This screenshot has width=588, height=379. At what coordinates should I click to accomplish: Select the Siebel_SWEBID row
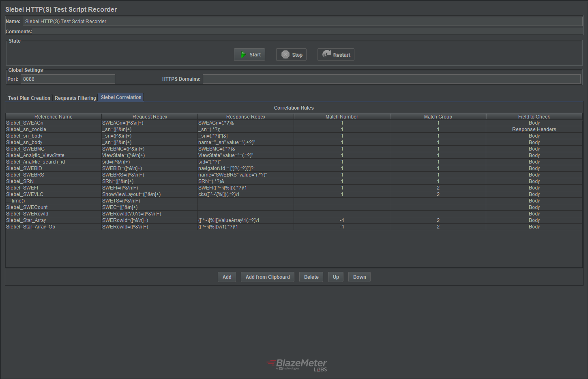click(294, 168)
